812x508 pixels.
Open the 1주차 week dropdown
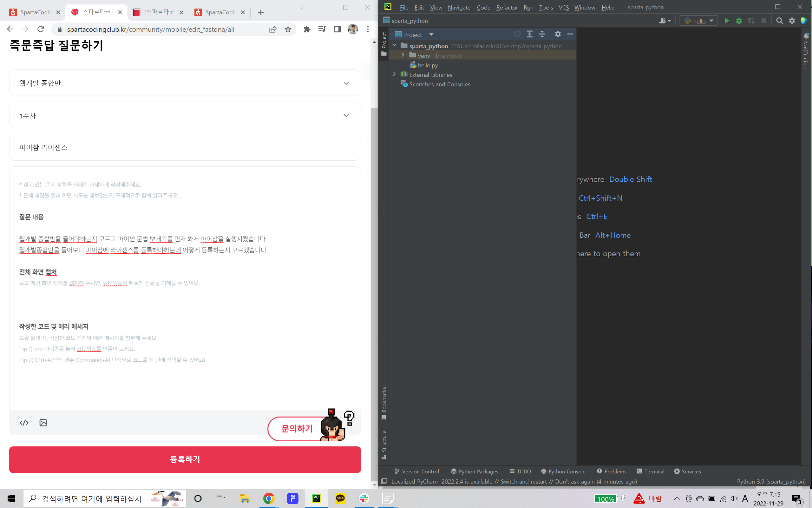tap(185, 115)
